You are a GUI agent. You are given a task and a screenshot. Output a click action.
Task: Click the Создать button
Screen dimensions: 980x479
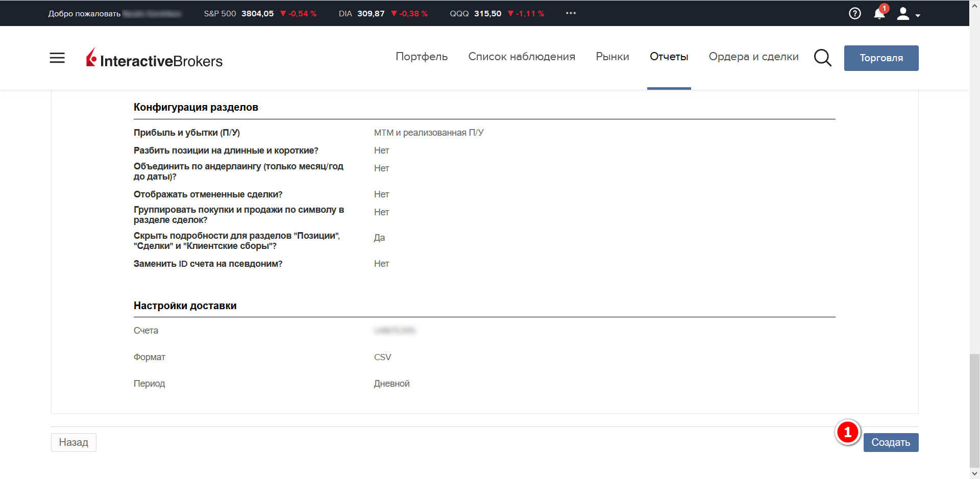pos(891,442)
